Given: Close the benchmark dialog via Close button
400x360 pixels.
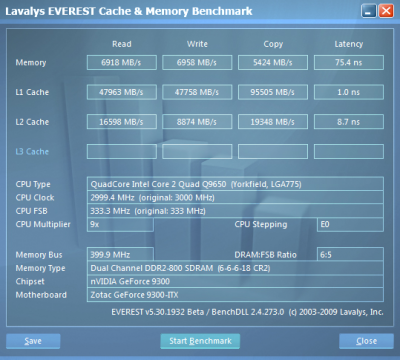Looking at the screenshot, I should click(366, 341).
